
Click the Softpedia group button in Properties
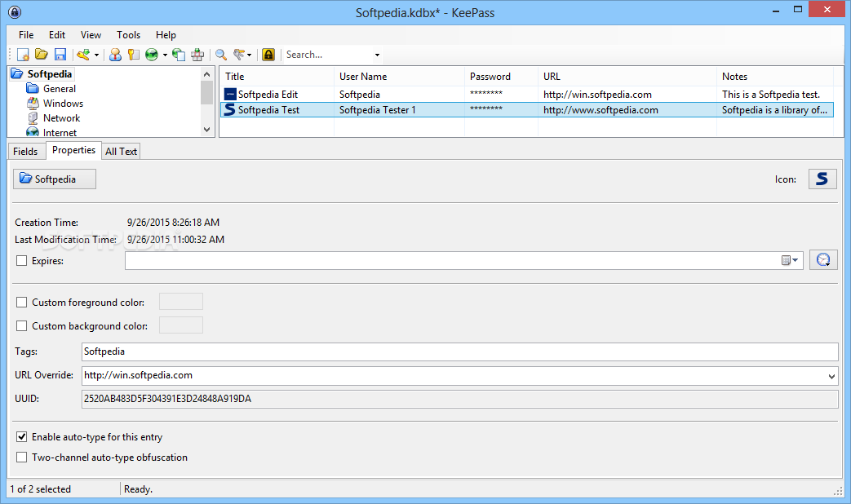pos(55,179)
